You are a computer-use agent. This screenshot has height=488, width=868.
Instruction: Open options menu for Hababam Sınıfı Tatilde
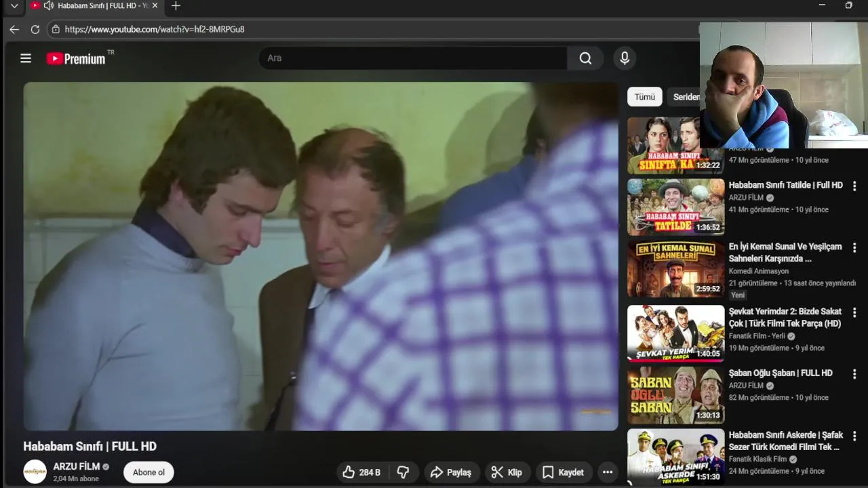tap(854, 186)
